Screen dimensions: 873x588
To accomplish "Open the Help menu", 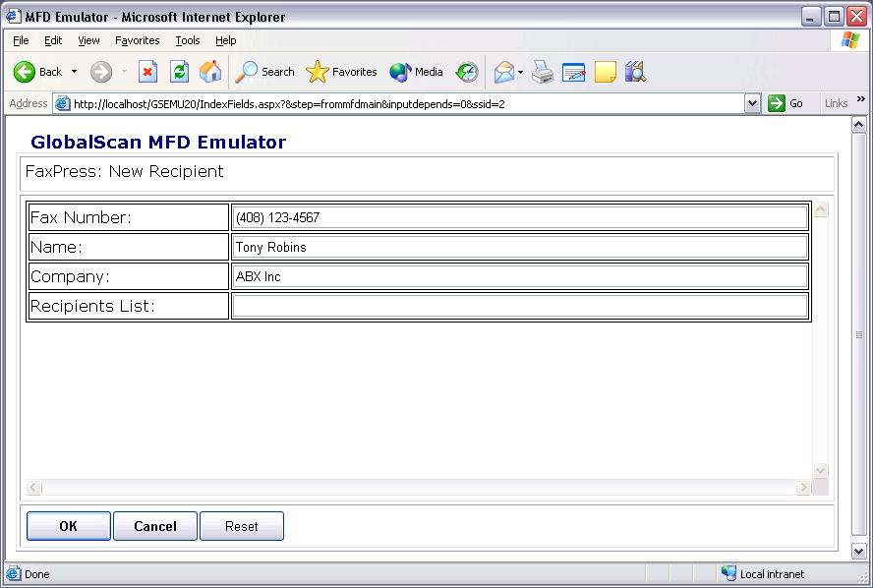I will (225, 40).
